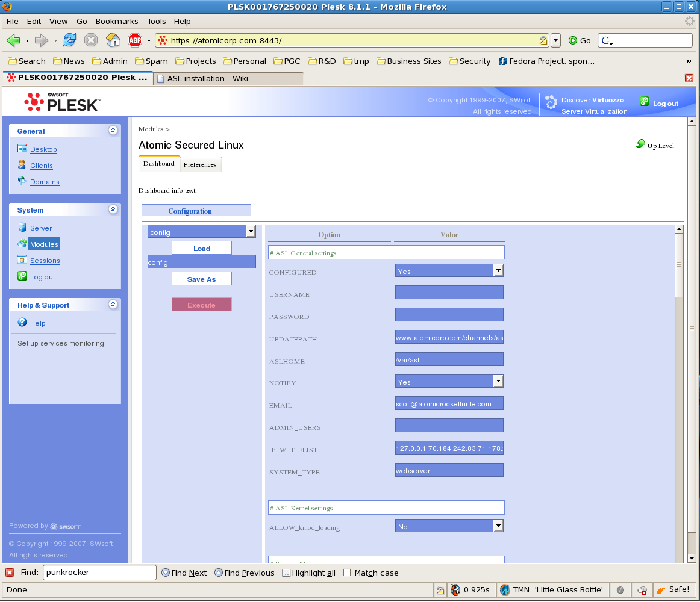The height and width of the screenshot is (602, 700).
Task: Click the green Back arrow icon
Action: click(x=13, y=40)
